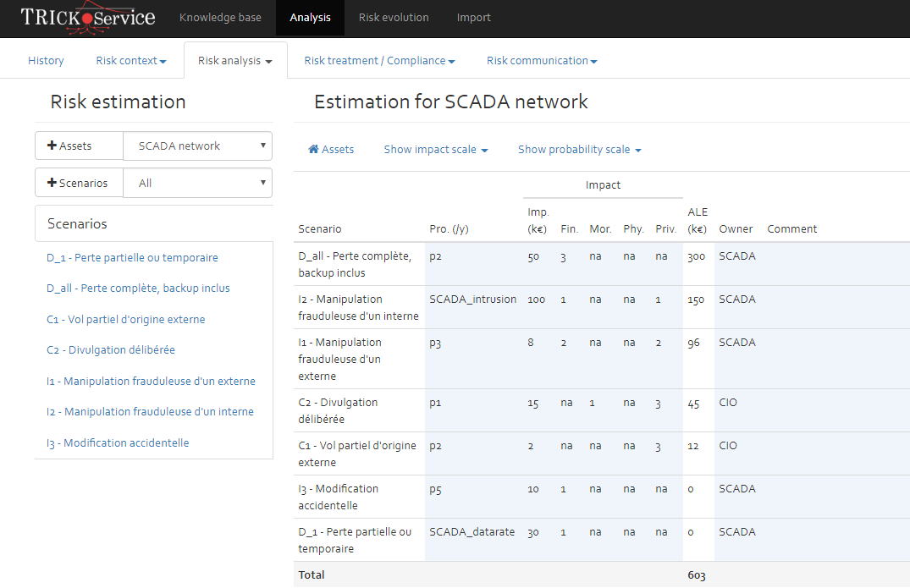
Task: Click the plus icon on Scenarios button
Action: 52,183
